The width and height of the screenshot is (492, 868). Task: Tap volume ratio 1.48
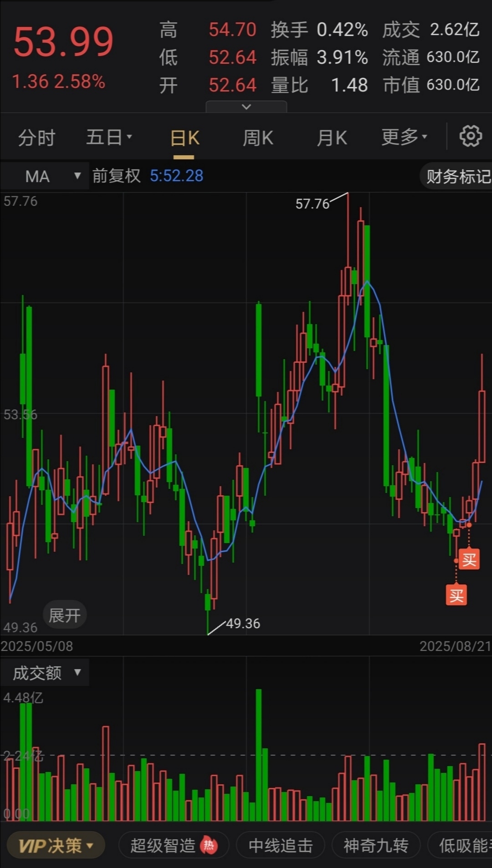[x=349, y=85]
